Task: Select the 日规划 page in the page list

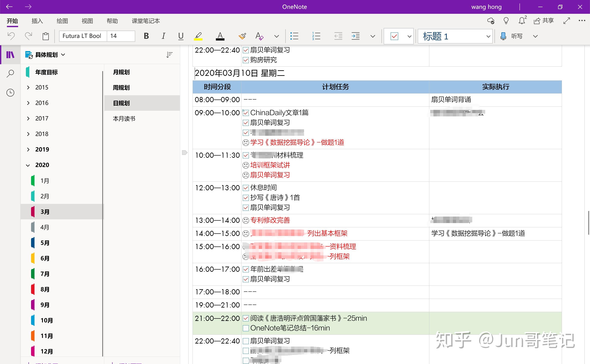Action: click(121, 103)
